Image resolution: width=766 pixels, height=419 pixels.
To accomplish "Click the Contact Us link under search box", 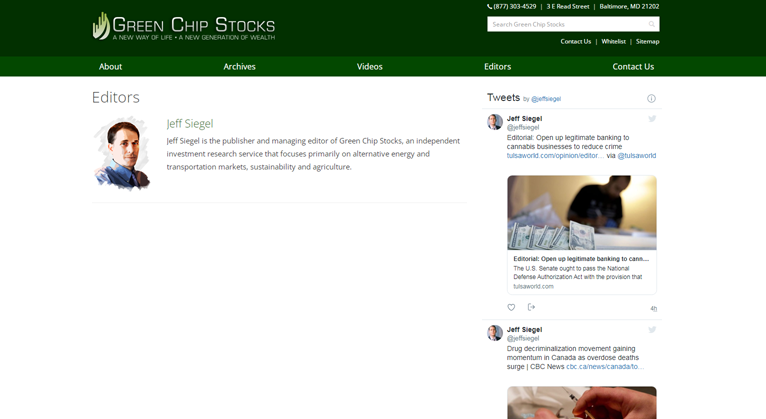I will coord(575,42).
